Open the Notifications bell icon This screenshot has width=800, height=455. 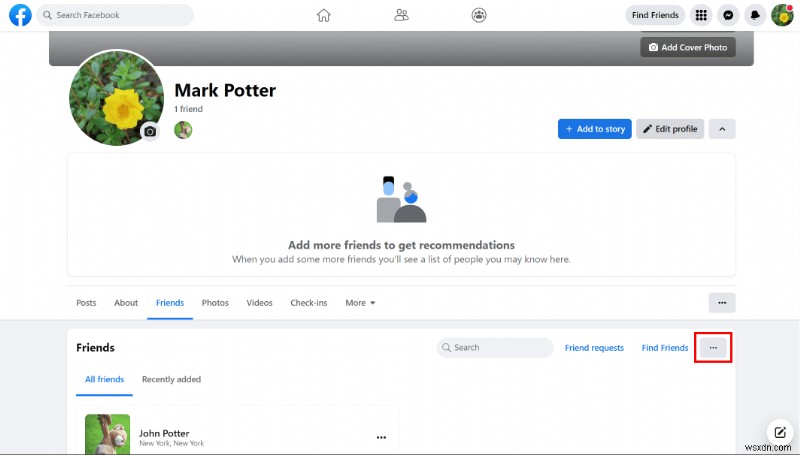pyautogui.click(x=755, y=15)
